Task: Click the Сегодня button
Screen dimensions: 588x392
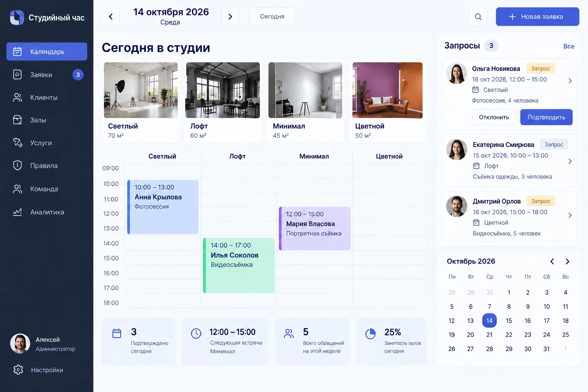Action: click(x=272, y=16)
